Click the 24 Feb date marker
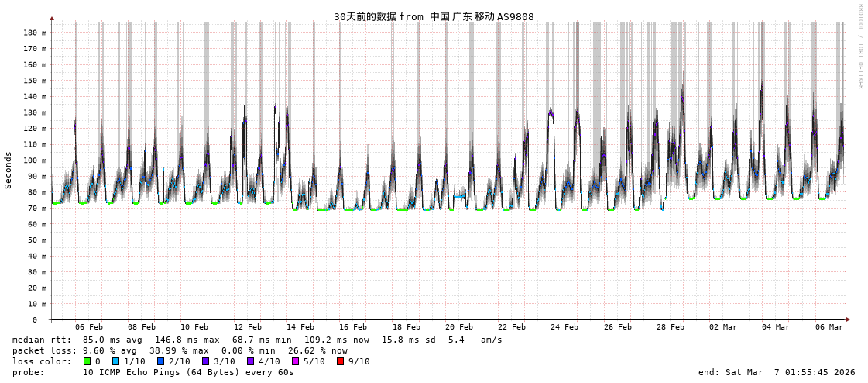 click(564, 327)
